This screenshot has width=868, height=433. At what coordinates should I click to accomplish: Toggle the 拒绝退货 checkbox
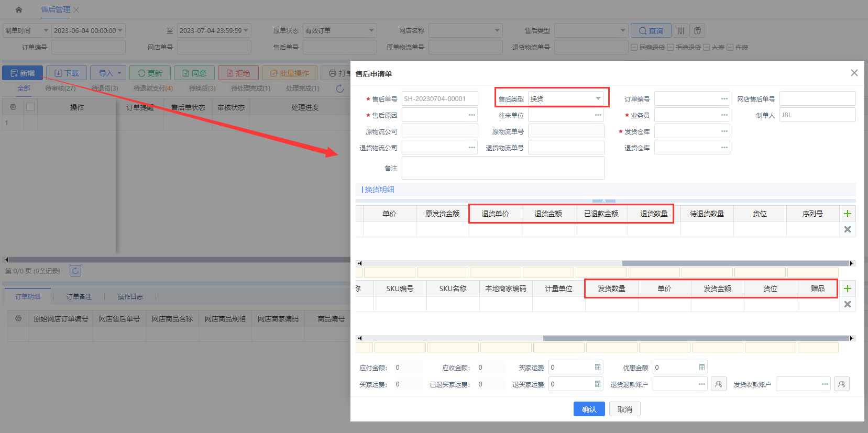pos(670,48)
